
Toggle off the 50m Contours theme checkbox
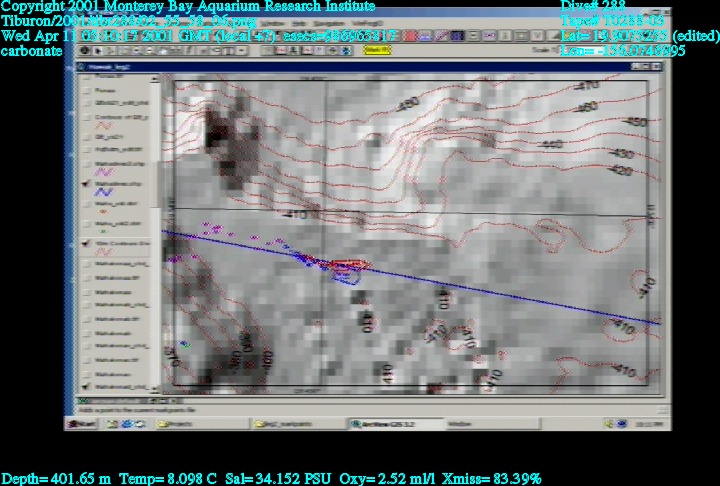click(x=83, y=243)
